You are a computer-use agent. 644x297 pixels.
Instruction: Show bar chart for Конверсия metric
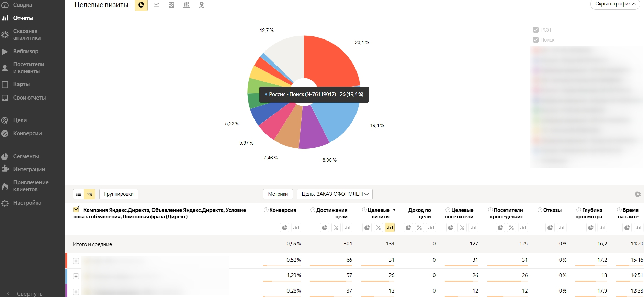[296, 227]
